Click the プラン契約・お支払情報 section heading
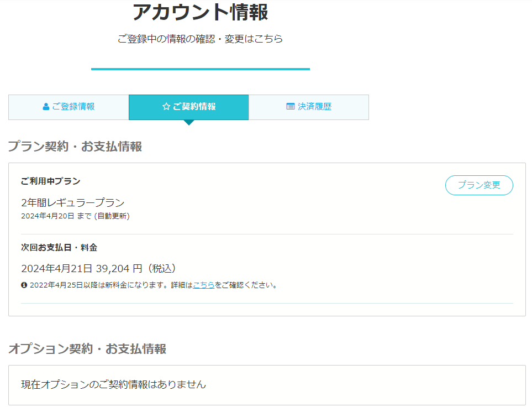Image resolution: width=532 pixels, height=412 pixels. (x=75, y=147)
